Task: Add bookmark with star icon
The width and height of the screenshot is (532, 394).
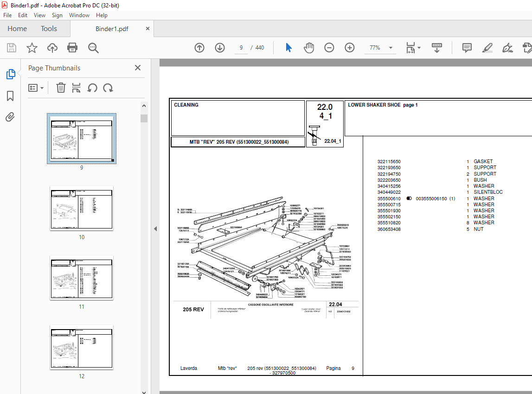Action: coord(32,48)
